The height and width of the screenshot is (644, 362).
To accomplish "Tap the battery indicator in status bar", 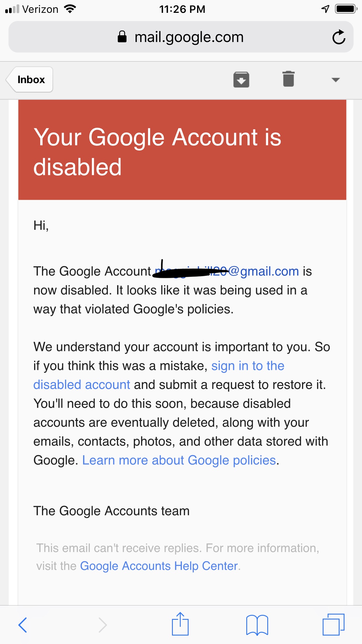I will [x=346, y=9].
